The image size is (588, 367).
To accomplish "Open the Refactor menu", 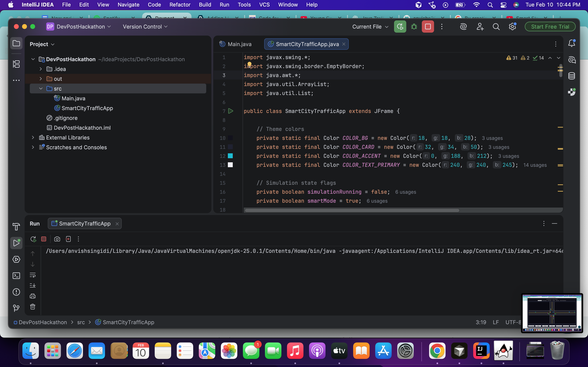I will click(180, 5).
